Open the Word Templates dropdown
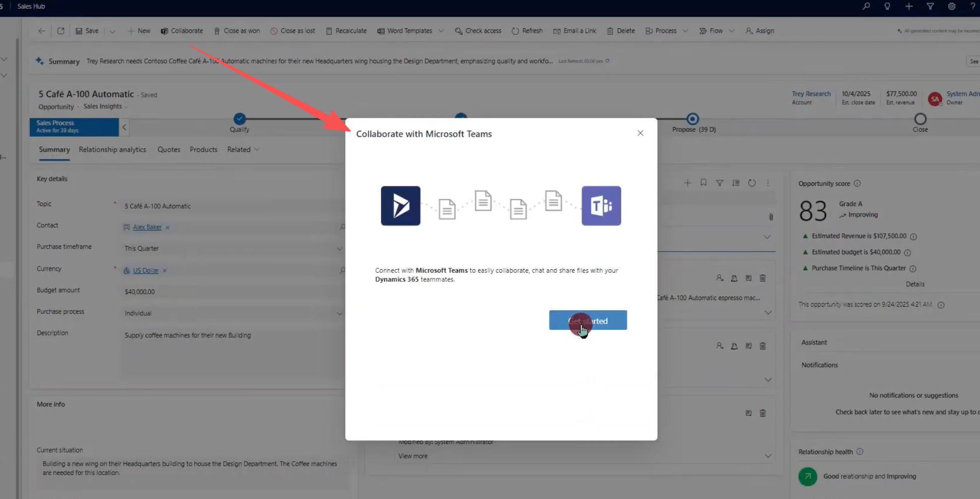Screen dimensions: 980x499 tap(410, 31)
